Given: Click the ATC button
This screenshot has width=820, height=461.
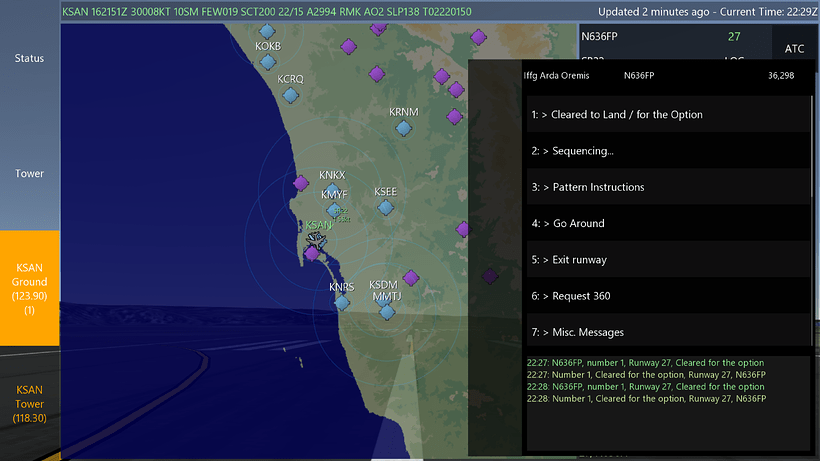Looking at the screenshot, I should tap(794, 49).
